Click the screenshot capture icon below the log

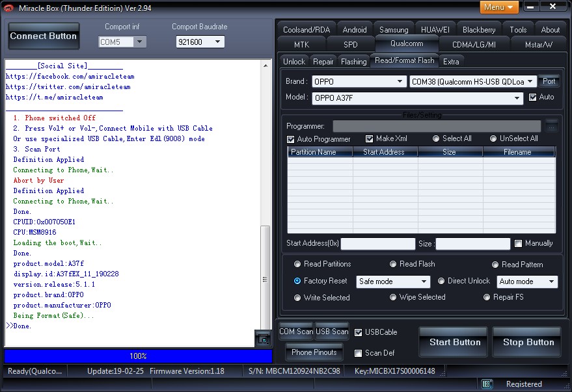(263, 339)
